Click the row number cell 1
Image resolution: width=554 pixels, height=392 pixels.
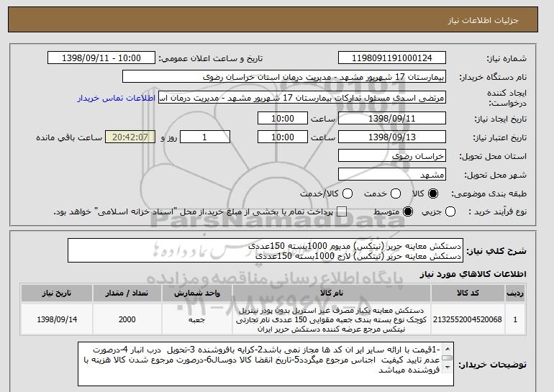coord(515,319)
